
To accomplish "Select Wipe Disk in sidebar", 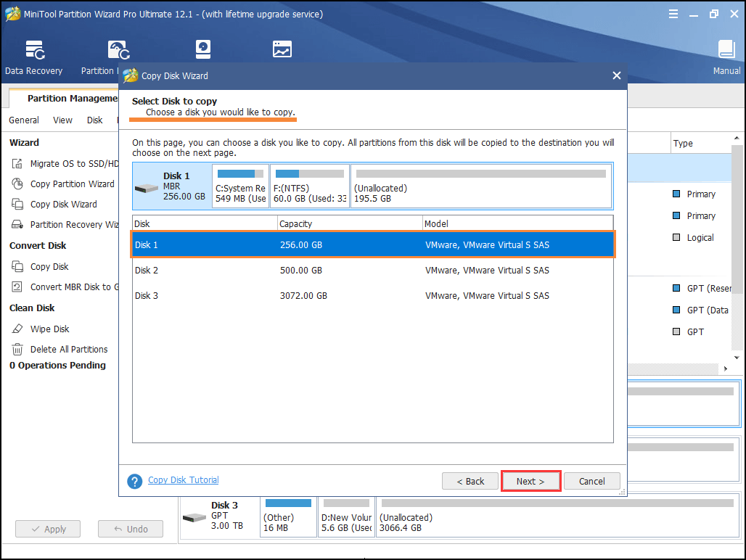I will coord(41,329).
